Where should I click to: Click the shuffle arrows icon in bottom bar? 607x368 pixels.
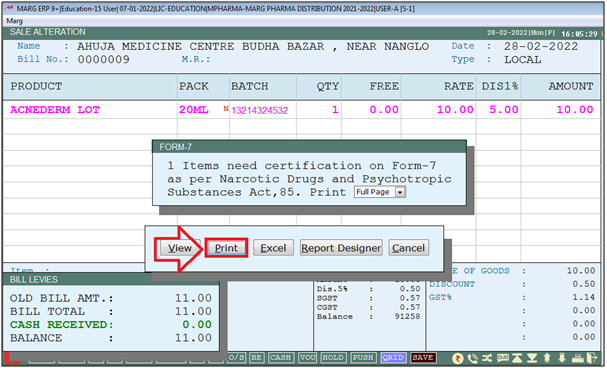click(x=488, y=358)
